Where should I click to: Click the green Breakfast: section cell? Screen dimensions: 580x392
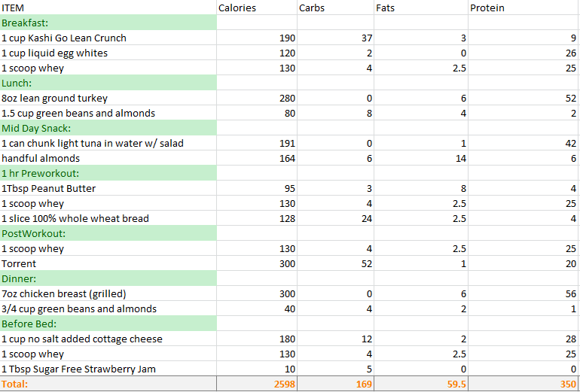pyautogui.click(x=108, y=23)
